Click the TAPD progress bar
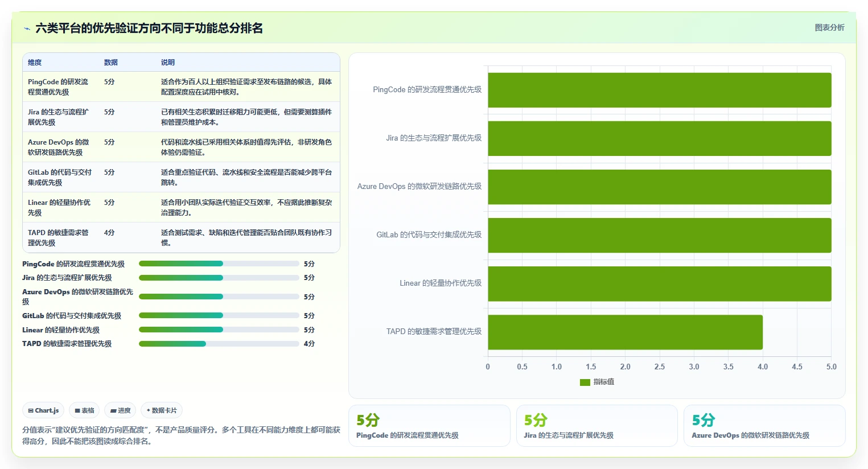The height and width of the screenshot is (469, 868). tap(219, 344)
